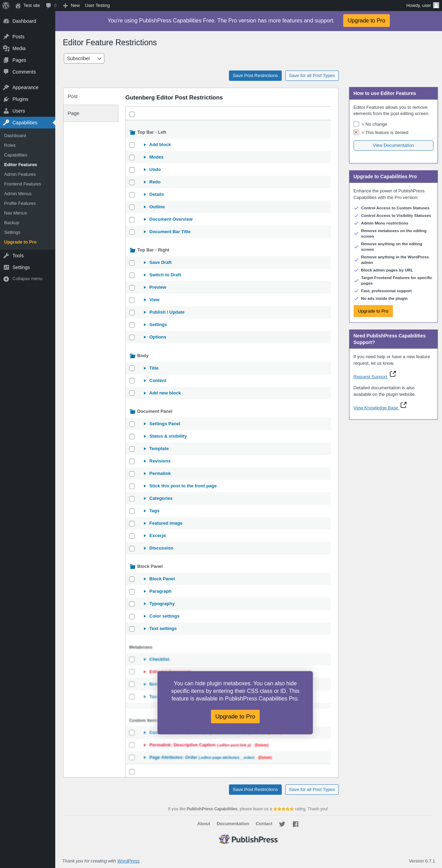Toggle the Featured image checkbox
442x868 pixels.
(132, 524)
